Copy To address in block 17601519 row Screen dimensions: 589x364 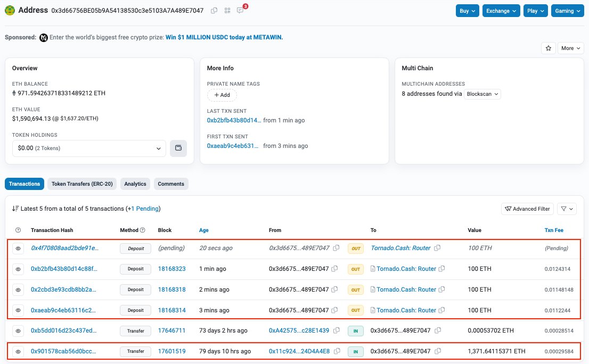[438, 351]
